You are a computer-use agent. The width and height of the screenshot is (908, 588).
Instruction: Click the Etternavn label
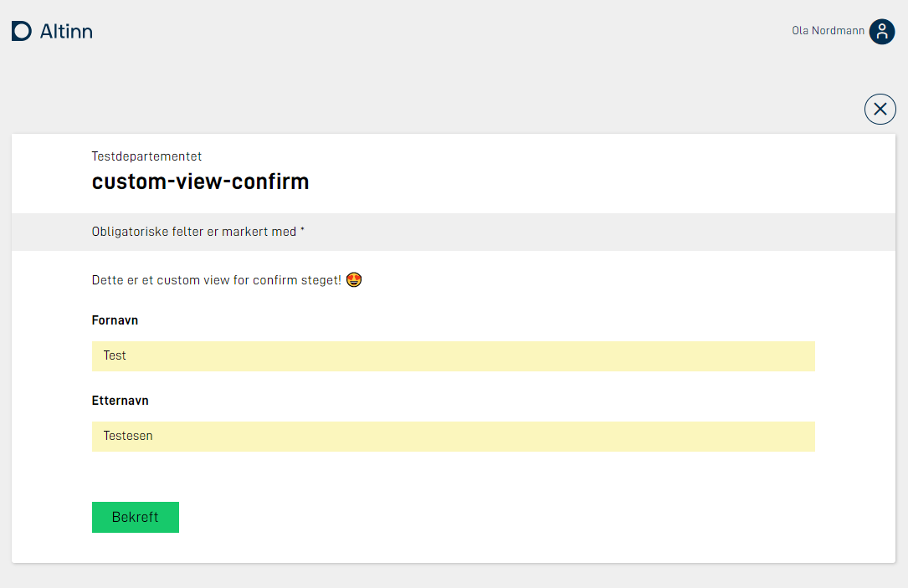tap(120, 401)
